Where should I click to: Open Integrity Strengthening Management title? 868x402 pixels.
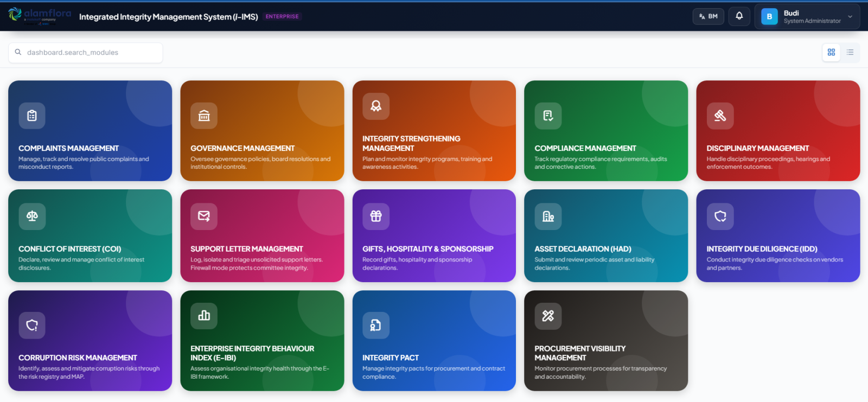click(x=411, y=143)
